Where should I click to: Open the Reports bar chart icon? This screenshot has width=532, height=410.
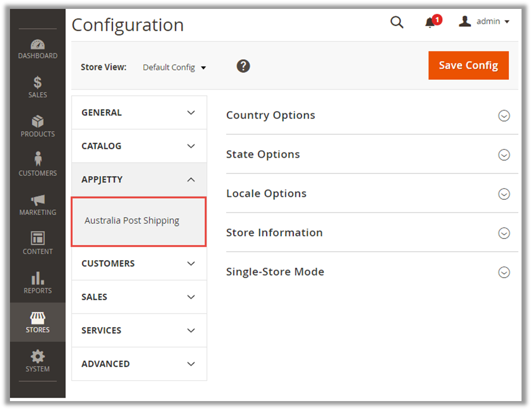(37, 283)
